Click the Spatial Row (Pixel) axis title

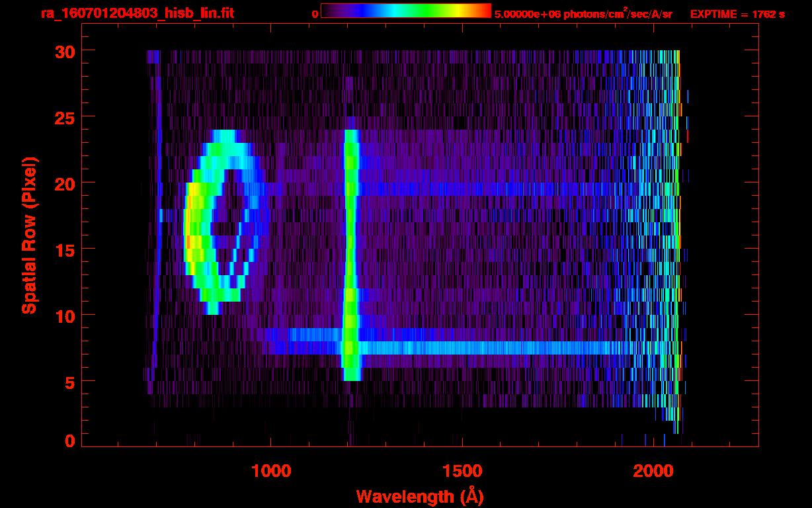[29, 235]
